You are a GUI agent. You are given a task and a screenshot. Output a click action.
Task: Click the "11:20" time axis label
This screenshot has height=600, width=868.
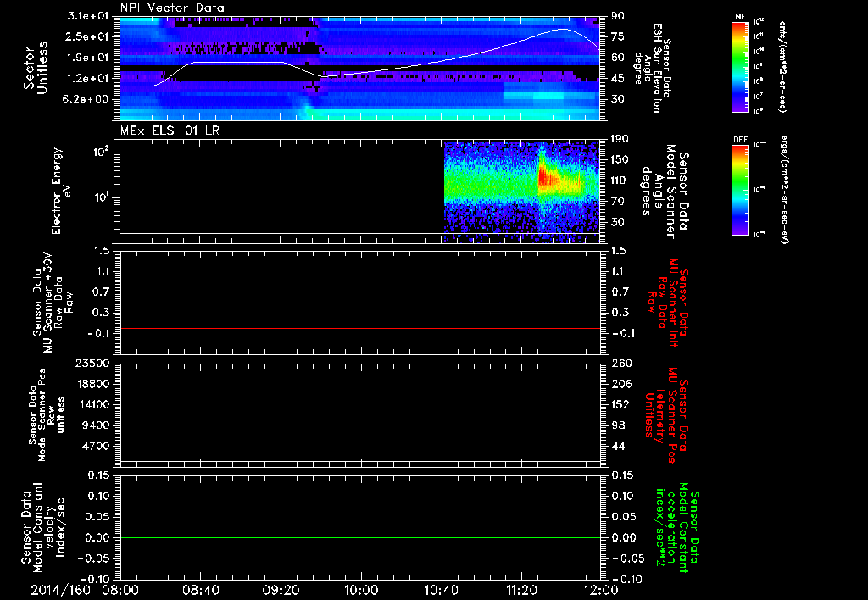click(521, 590)
